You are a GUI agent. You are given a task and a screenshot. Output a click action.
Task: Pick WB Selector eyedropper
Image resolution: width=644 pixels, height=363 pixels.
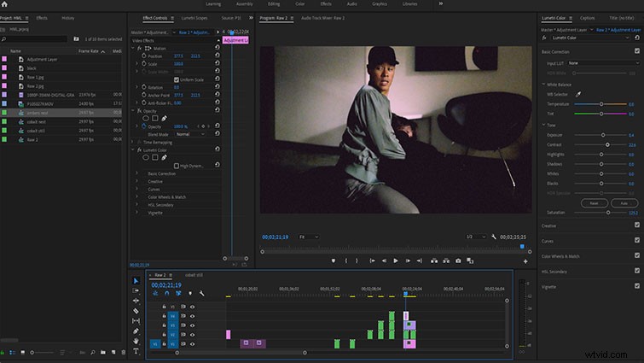point(578,94)
